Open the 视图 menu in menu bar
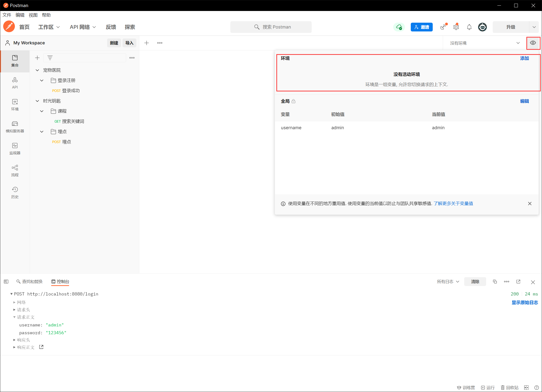The width and height of the screenshot is (542, 392). [x=33, y=15]
